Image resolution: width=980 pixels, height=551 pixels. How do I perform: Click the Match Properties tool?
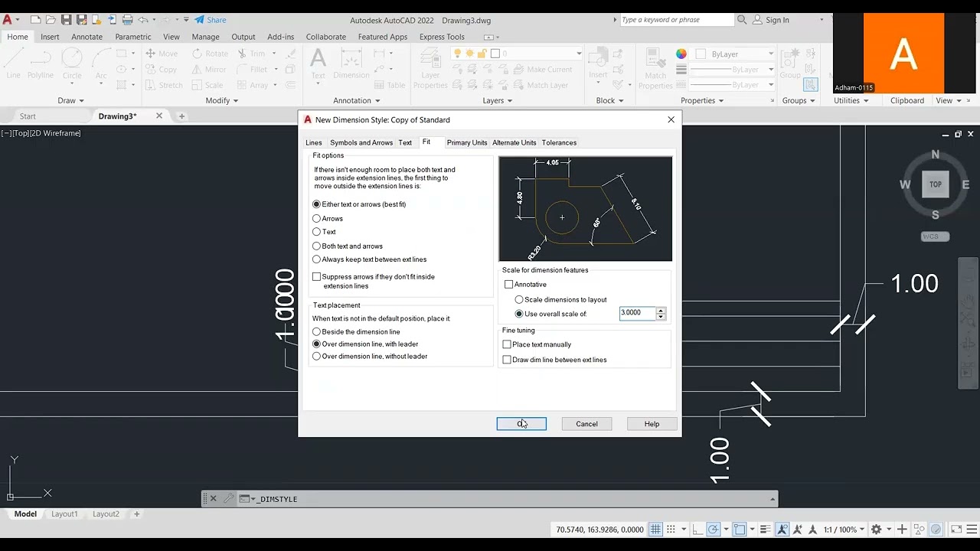pos(655,69)
